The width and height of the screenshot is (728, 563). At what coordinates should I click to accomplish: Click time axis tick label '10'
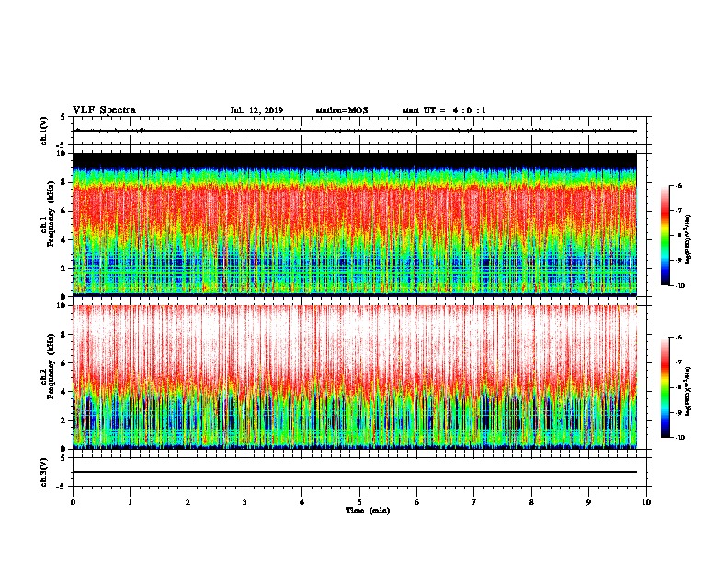click(x=646, y=502)
